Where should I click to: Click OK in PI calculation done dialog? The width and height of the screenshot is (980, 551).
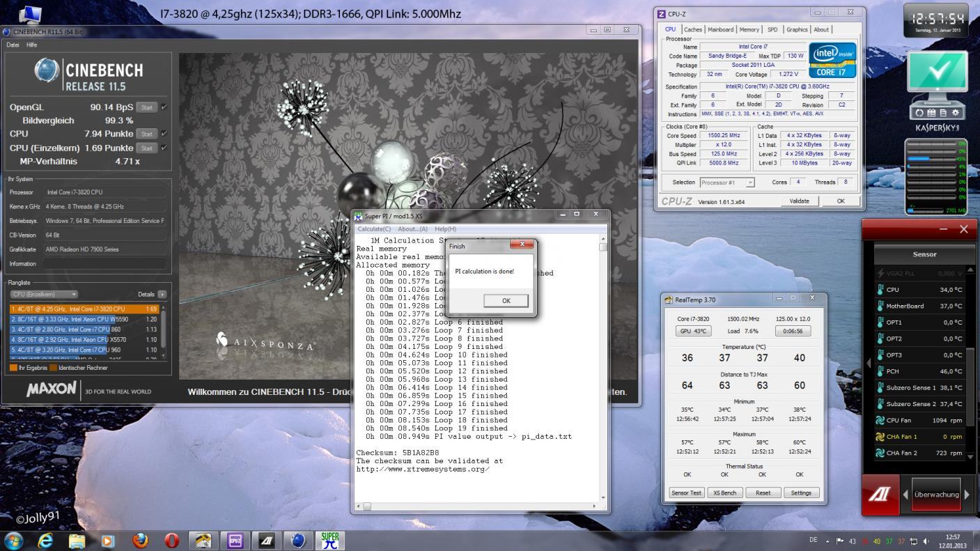[x=506, y=301]
